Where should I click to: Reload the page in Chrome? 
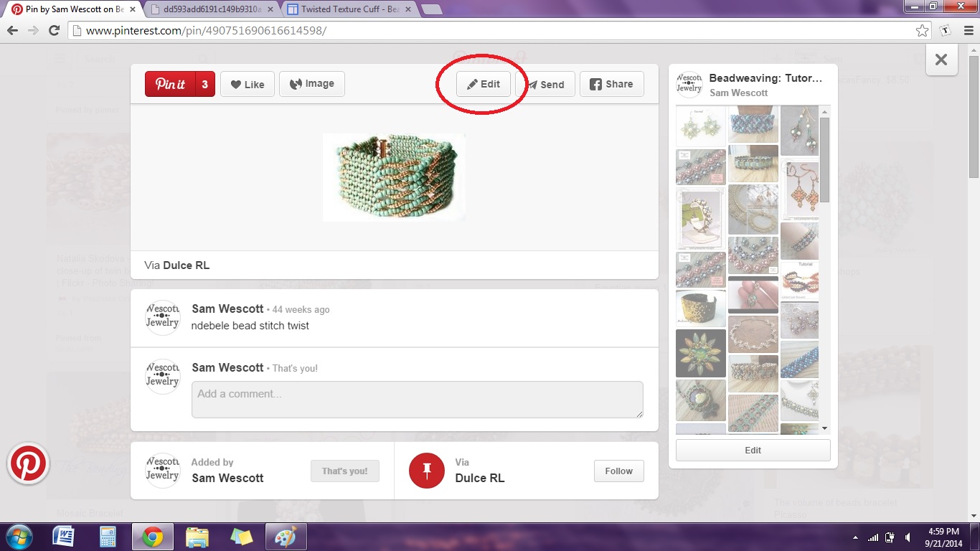tap(54, 30)
